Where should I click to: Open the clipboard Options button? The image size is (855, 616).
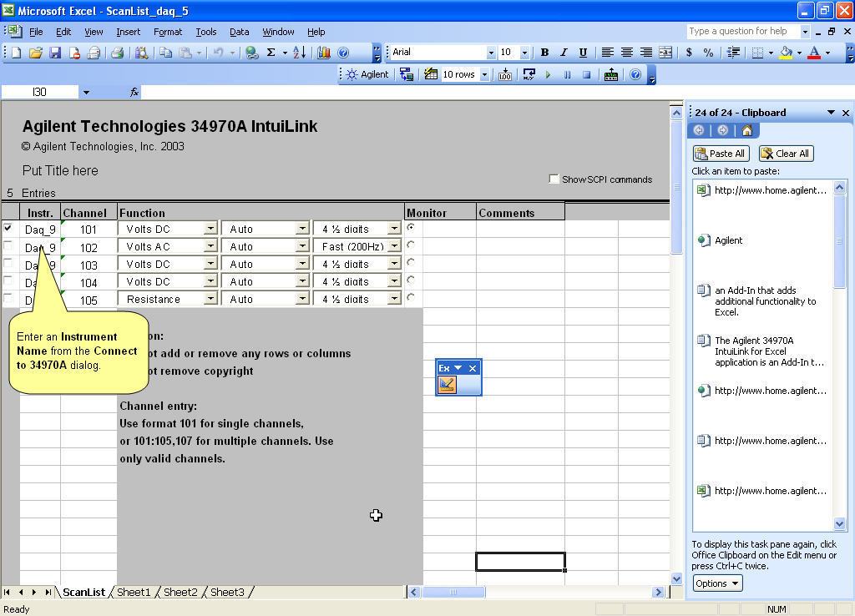717,583
